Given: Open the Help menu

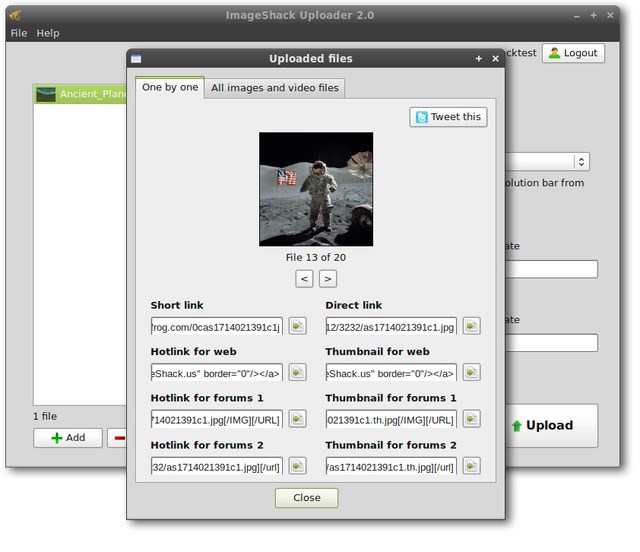Looking at the screenshot, I should [48, 33].
